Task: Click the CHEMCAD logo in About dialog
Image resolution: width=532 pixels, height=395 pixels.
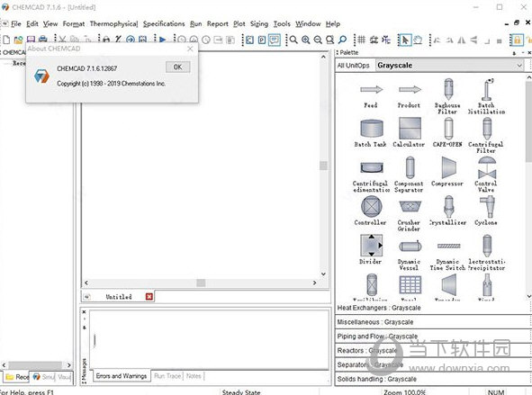Action: pyautogui.click(x=41, y=76)
